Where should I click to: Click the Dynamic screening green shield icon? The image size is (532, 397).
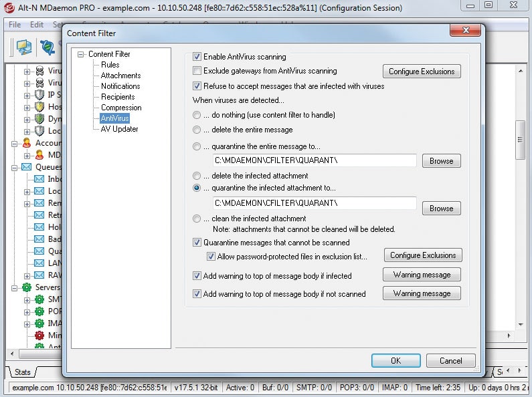39,119
